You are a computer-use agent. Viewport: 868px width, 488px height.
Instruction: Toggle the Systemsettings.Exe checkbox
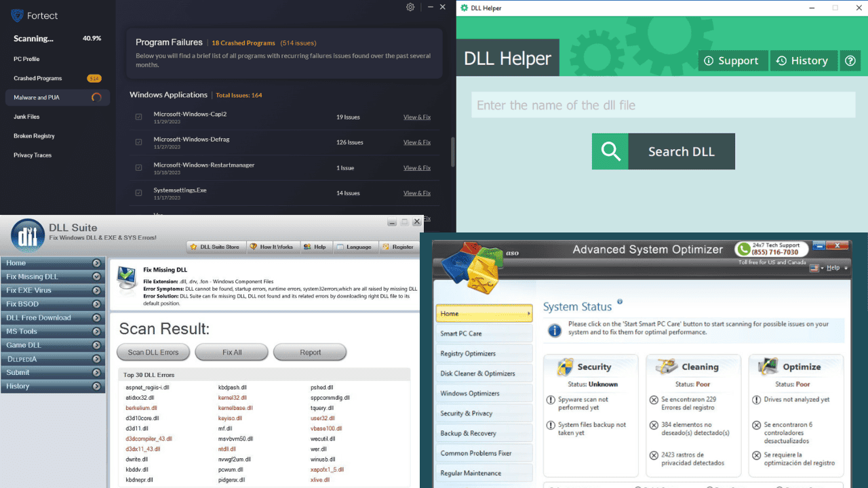point(138,193)
